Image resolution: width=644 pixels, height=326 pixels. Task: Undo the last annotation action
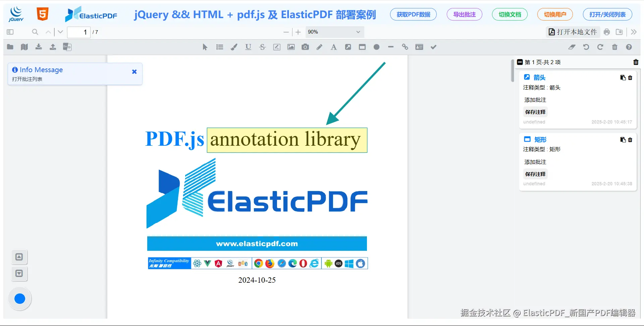[x=586, y=47]
